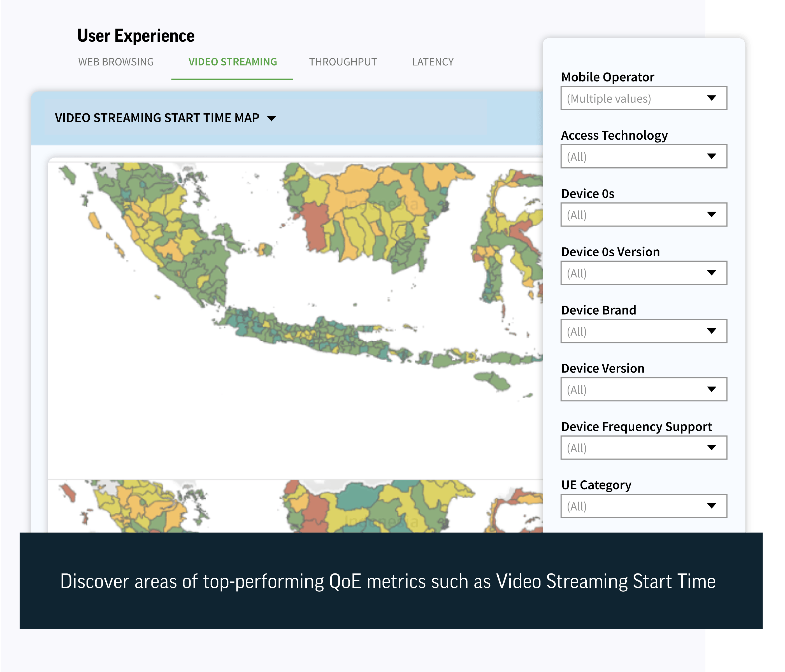Switch to the Latency tab

[433, 61]
